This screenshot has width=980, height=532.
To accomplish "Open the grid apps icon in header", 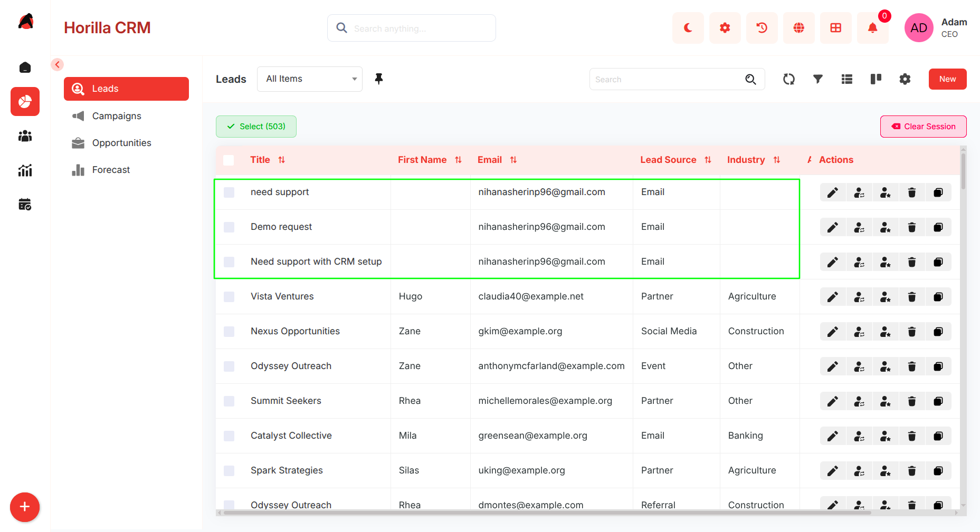I will click(x=835, y=28).
